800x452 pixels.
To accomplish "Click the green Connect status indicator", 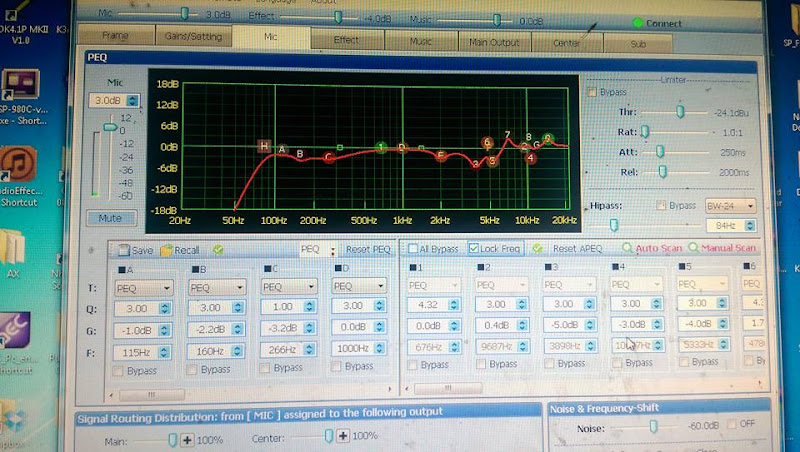I will point(637,22).
